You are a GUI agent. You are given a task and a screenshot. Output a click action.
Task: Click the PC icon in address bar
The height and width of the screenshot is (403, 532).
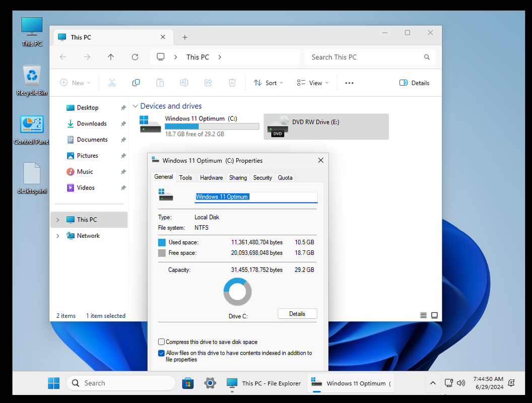(161, 57)
